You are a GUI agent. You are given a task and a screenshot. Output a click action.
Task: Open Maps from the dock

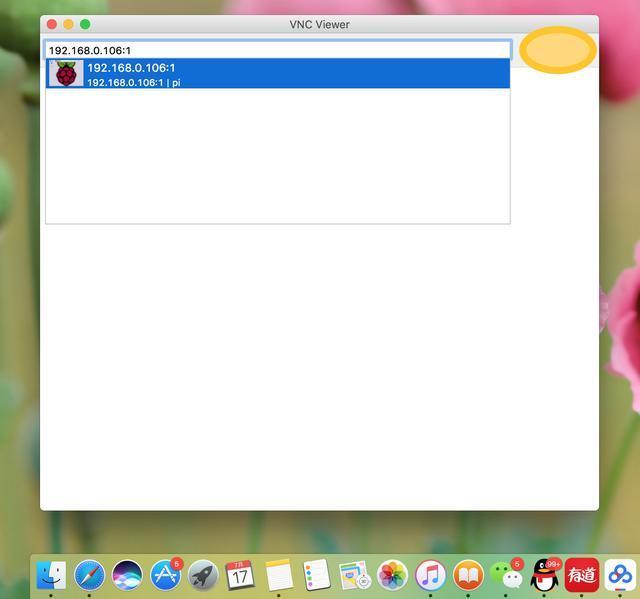tap(354, 575)
